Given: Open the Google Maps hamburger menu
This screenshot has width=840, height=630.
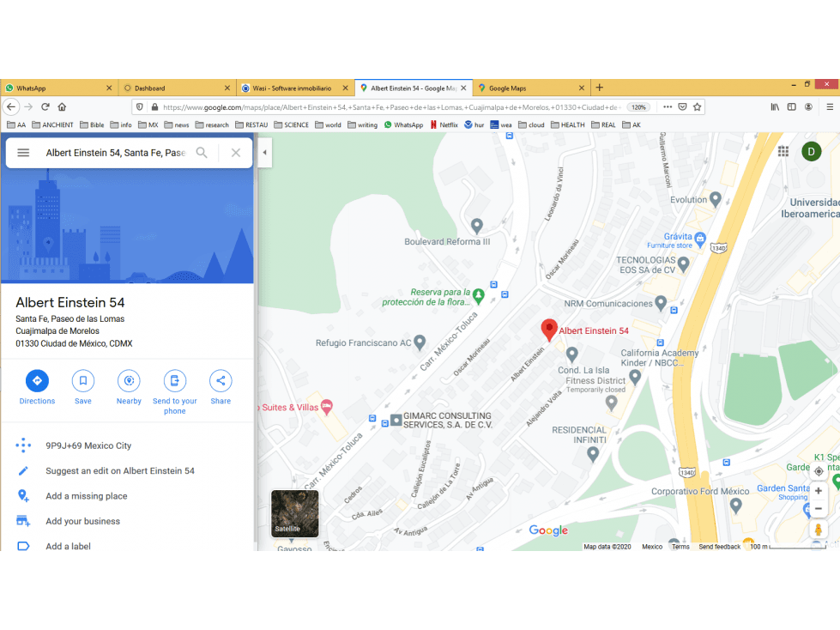Looking at the screenshot, I should [x=23, y=153].
